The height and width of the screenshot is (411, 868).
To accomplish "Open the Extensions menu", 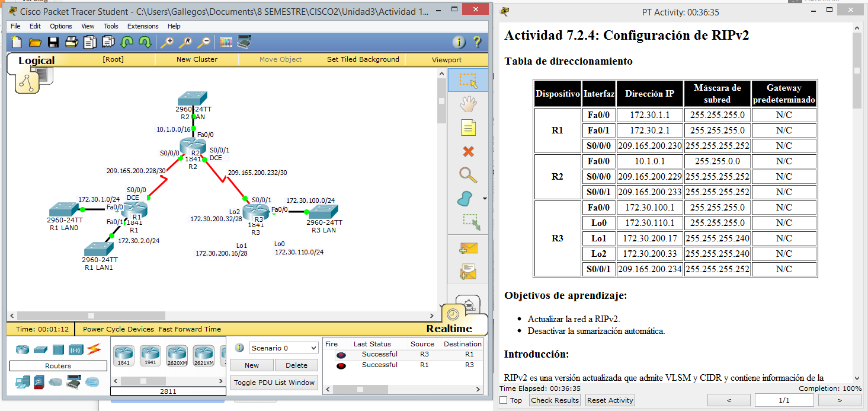I will (143, 26).
